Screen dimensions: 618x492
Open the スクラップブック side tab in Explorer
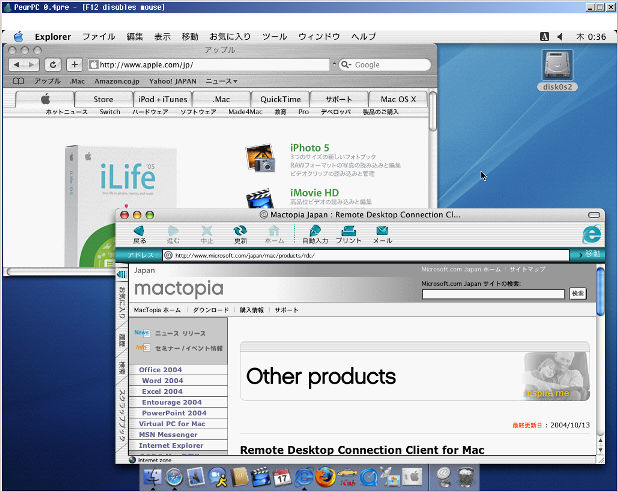pyautogui.click(x=121, y=415)
